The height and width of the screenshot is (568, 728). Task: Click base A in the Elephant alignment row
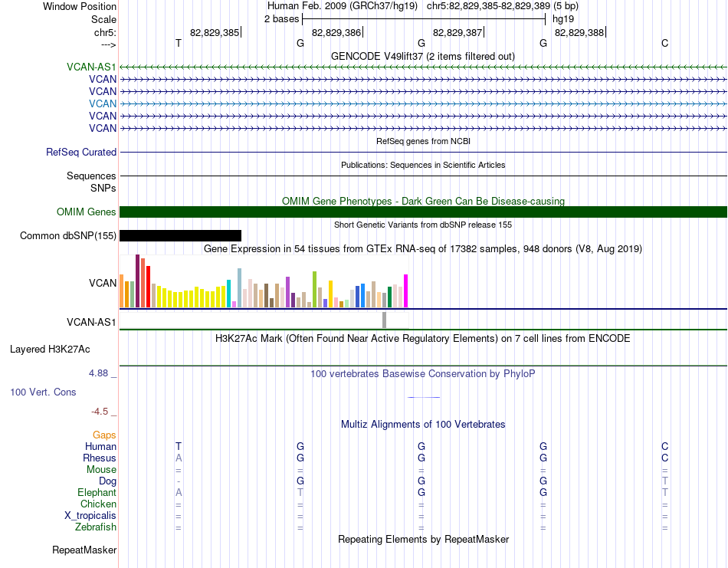[x=179, y=492]
